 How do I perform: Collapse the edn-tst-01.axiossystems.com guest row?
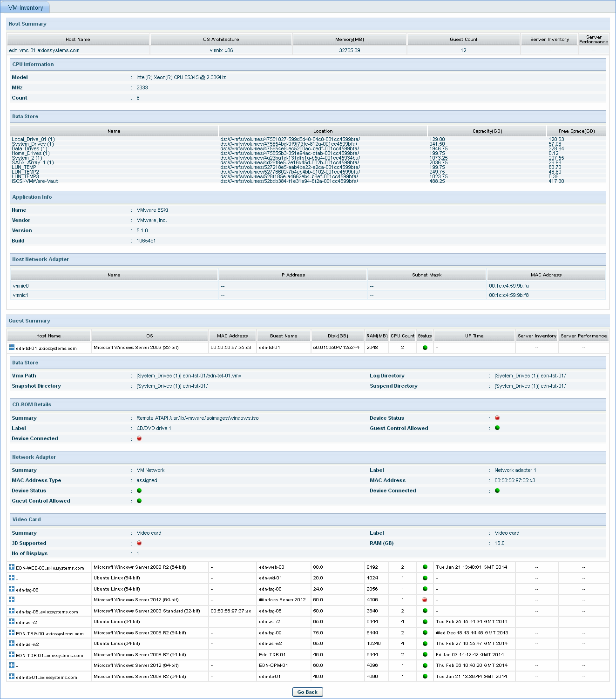[x=12, y=347]
